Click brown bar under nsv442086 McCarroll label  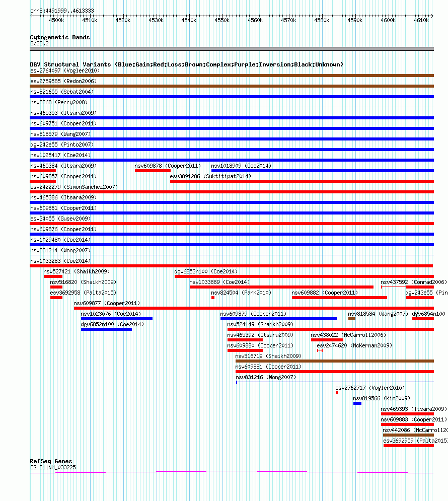coord(408,435)
